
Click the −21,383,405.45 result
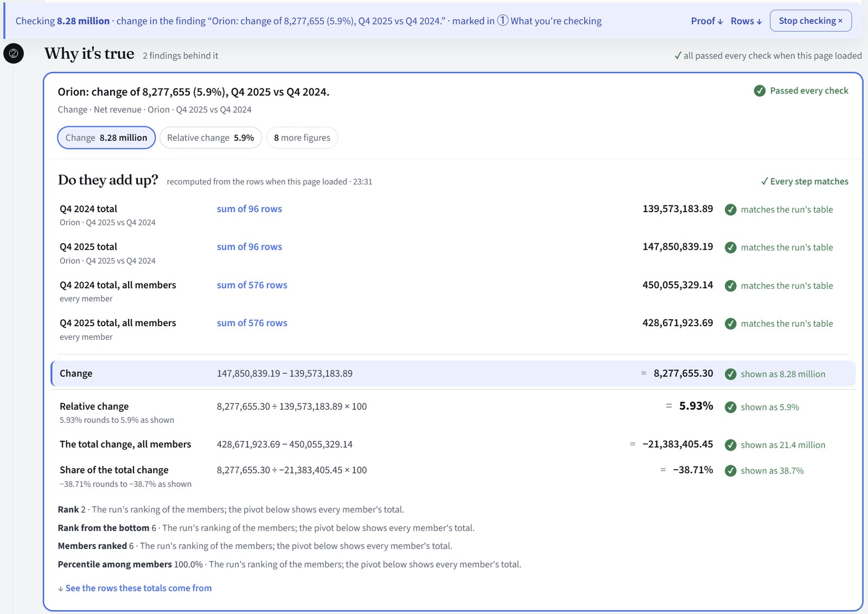(x=678, y=444)
